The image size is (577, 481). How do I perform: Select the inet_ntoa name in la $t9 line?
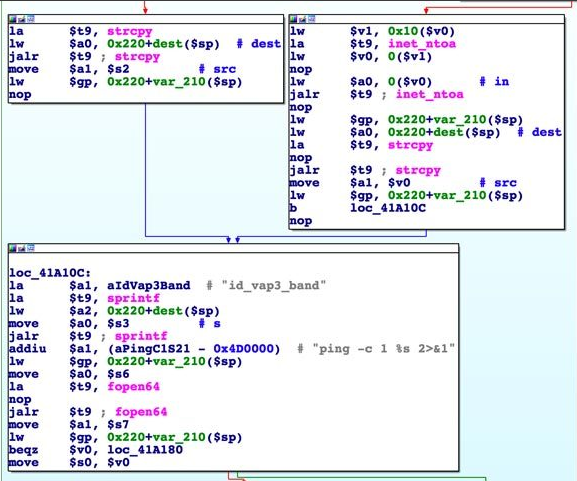(422, 44)
